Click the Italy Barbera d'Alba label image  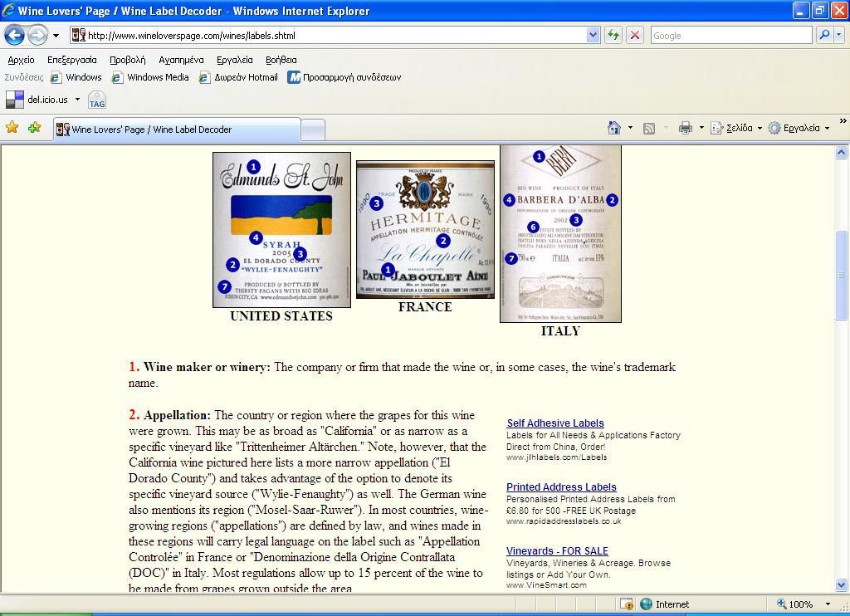[560, 234]
